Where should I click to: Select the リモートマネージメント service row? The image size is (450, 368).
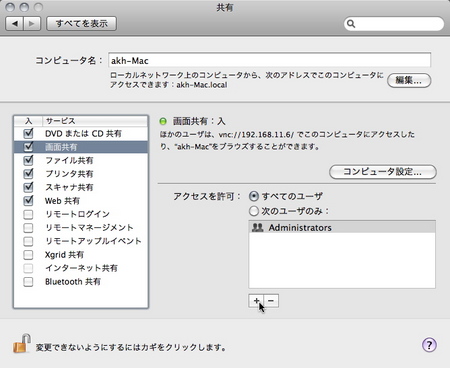[81, 228]
